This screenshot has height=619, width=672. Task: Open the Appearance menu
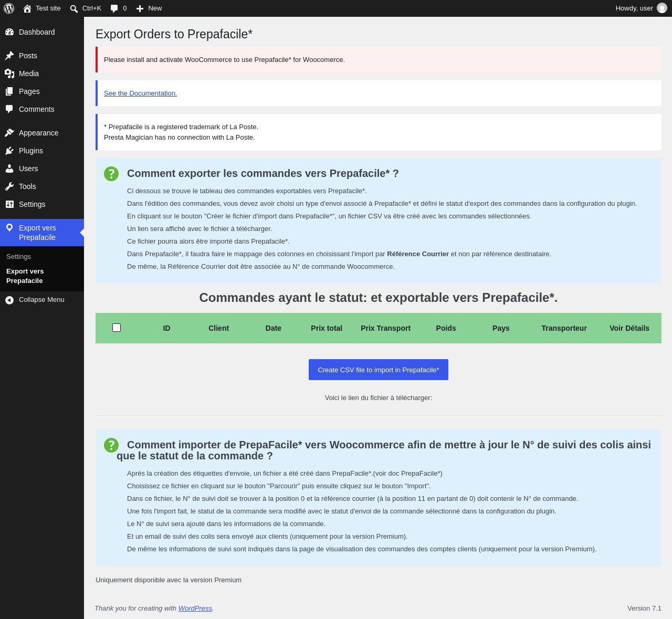point(42,133)
